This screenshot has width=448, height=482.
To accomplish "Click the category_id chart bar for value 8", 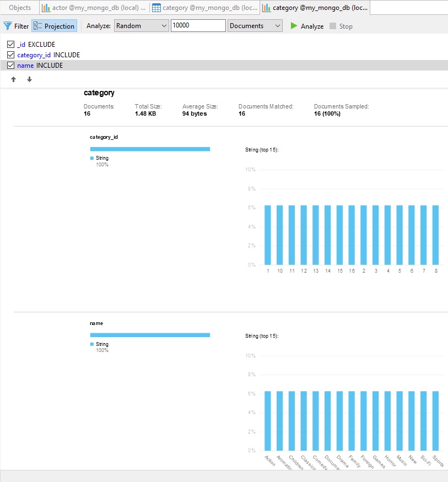I will [436, 235].
